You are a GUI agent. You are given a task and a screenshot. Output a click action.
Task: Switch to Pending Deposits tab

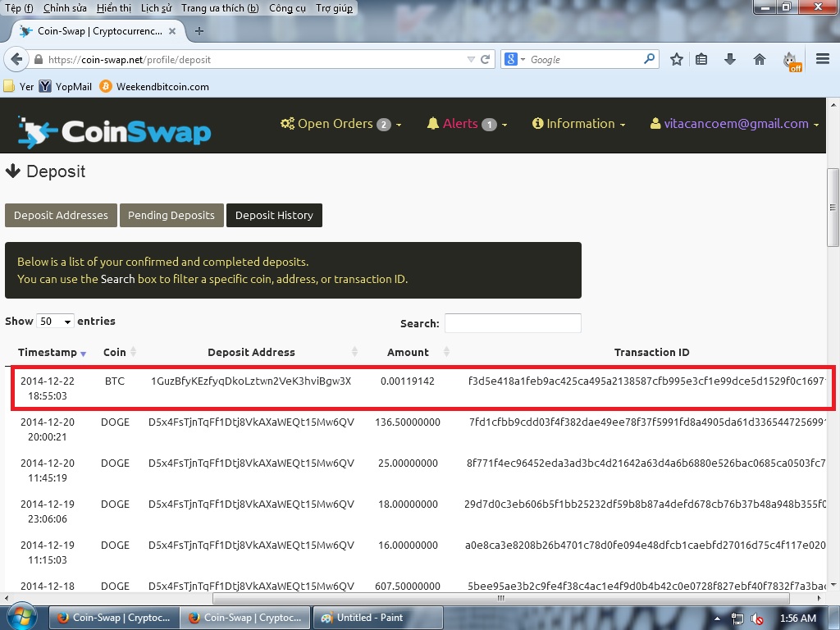pos(171,216)
